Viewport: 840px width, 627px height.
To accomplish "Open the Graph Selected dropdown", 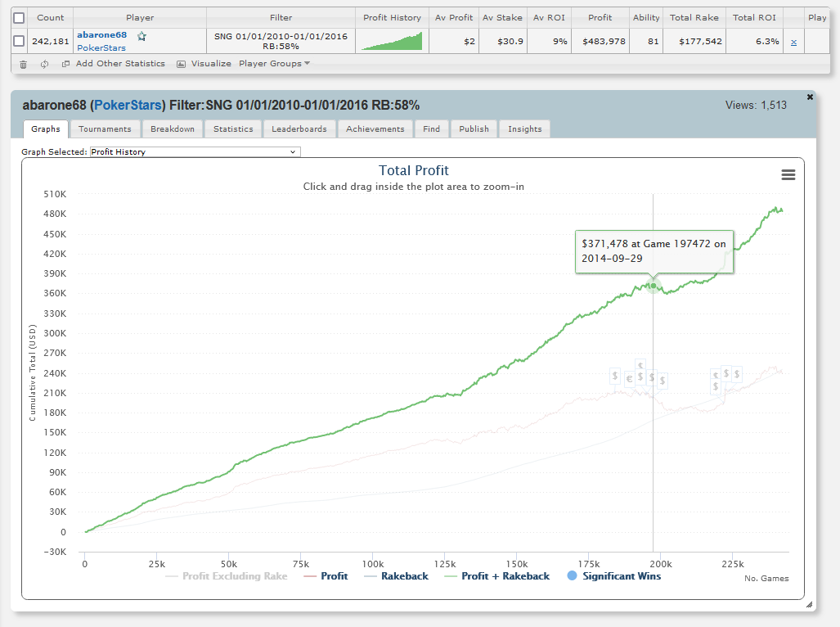I will 195,152.
